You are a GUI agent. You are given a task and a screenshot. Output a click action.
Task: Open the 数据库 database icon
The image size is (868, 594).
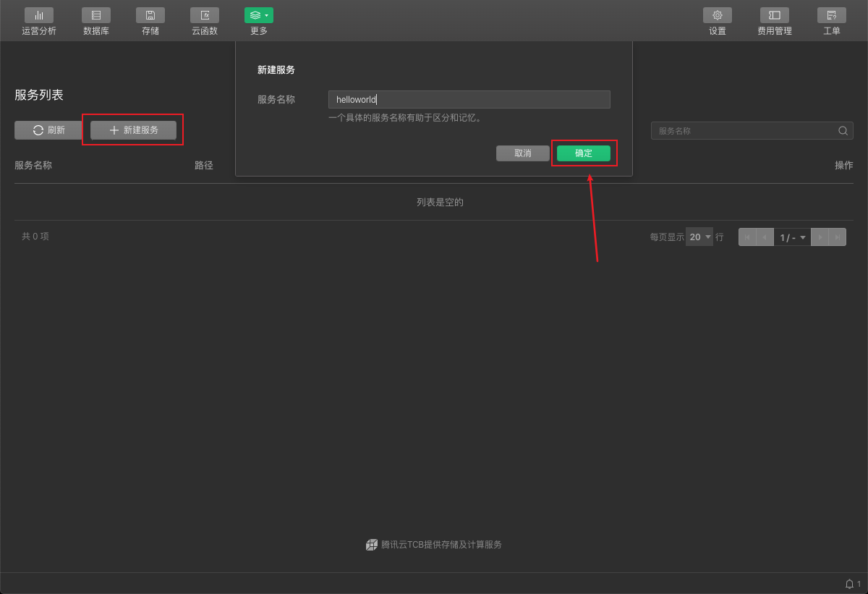point(96,15)
